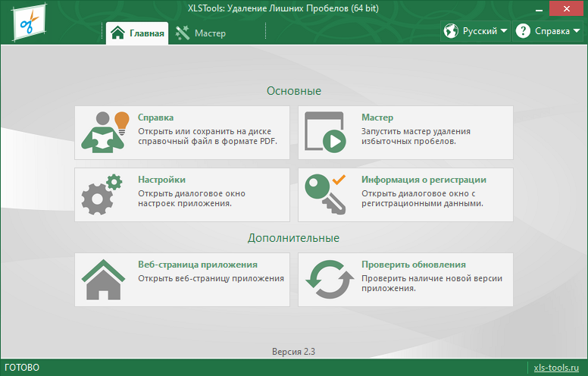Open Веб-страница приложения link title
Screen dimensions: 588x376
click(198, 265)
